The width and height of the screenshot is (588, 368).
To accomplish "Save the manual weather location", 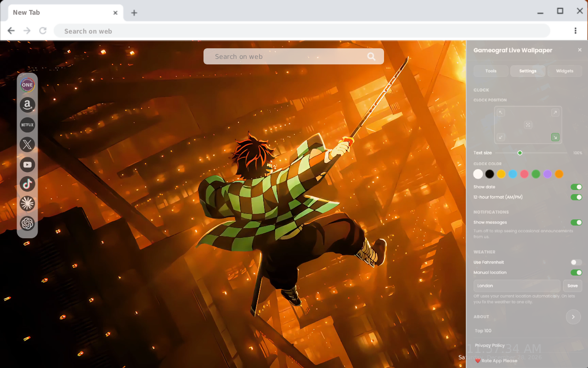I will [x=573, y=286].
